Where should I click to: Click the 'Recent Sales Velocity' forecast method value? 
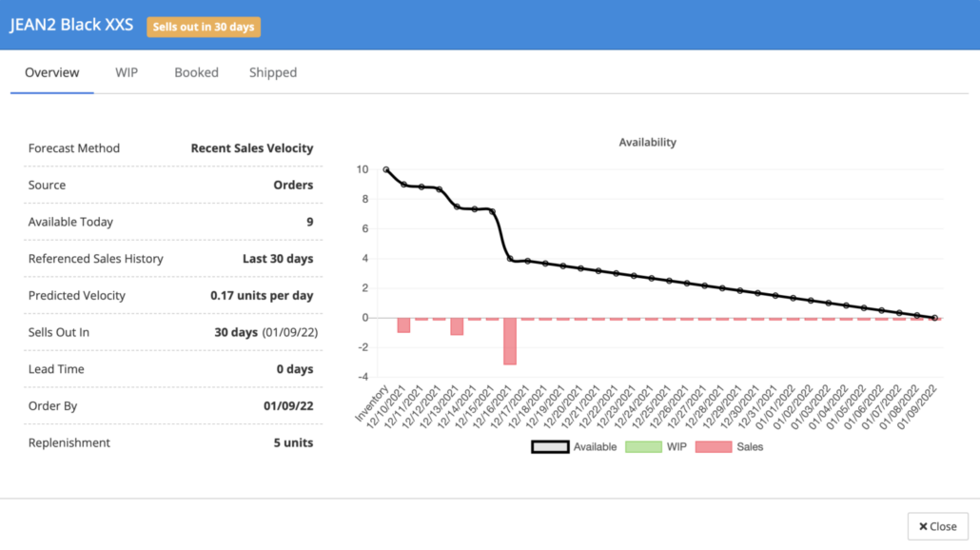click(251, 148)
